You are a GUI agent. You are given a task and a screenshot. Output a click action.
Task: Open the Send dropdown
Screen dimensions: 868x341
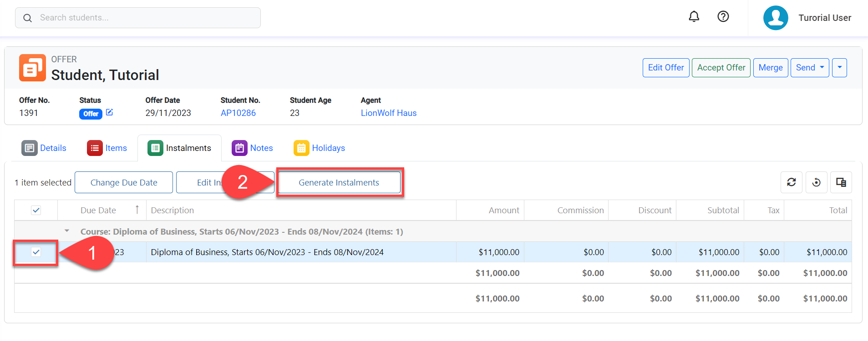coord(809,68)
